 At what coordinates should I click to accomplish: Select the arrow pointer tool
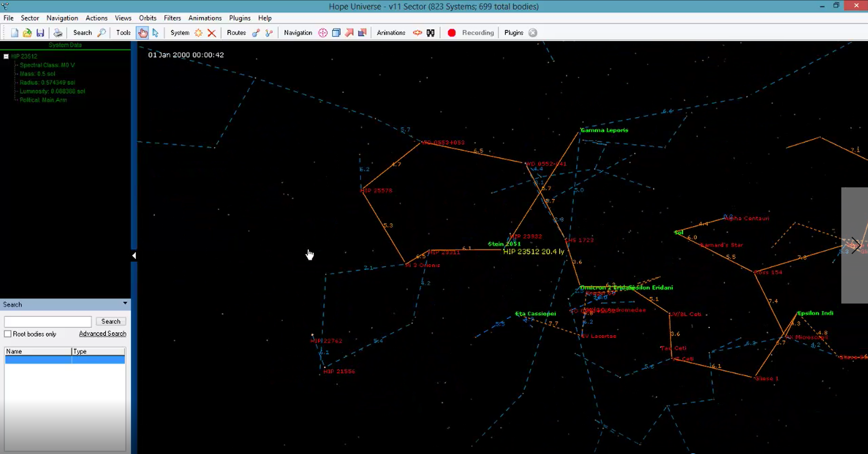tap(155, 33)
